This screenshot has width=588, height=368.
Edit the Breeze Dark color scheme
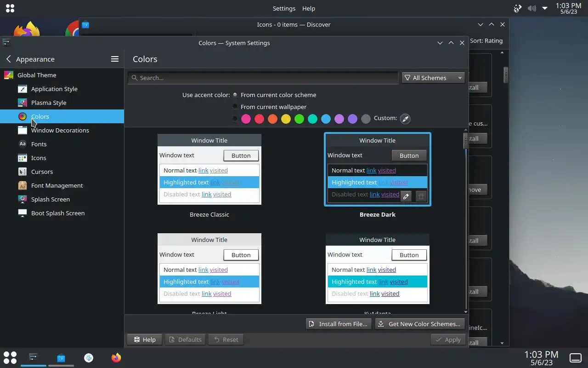click(x=406, y=196)
